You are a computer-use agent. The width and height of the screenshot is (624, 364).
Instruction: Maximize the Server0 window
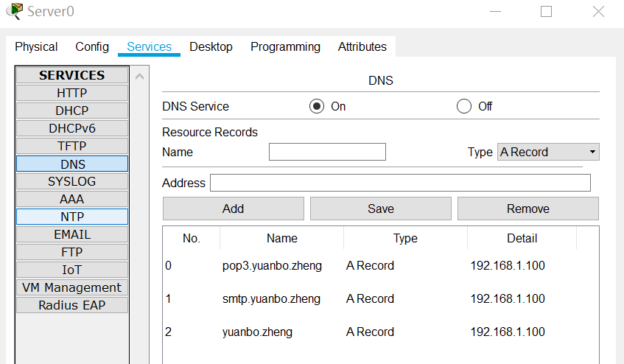coord(546,11)
